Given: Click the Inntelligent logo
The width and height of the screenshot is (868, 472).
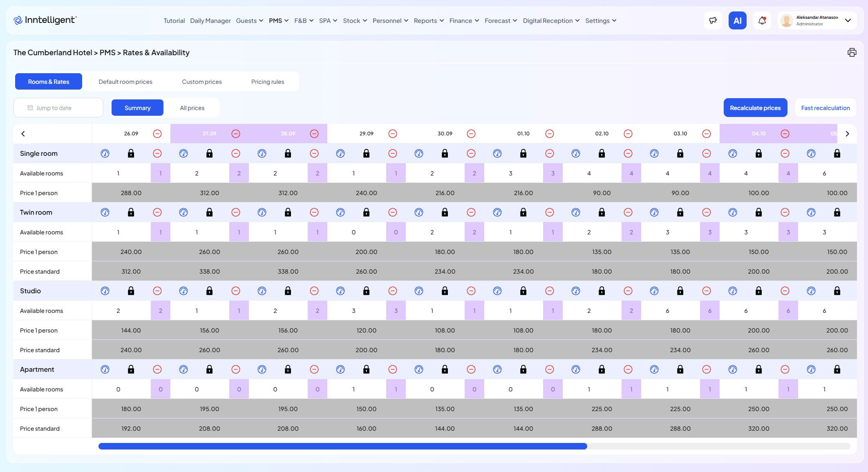Looking at the screenshot, I should pyautogui.click(x=45, y=20).
